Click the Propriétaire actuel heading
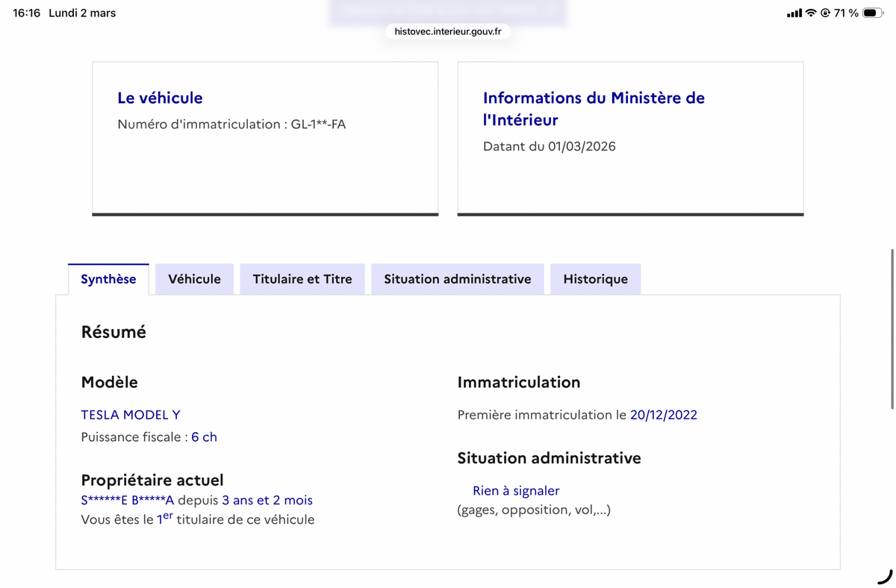The image size is (896, 588). [152, 480]
